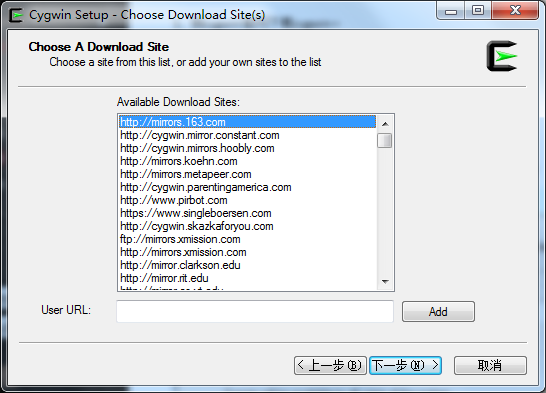This screenshot has height=393, width=546.
Task: Click the Cygwin title bar icon
Action: click(x=16, y=15)
